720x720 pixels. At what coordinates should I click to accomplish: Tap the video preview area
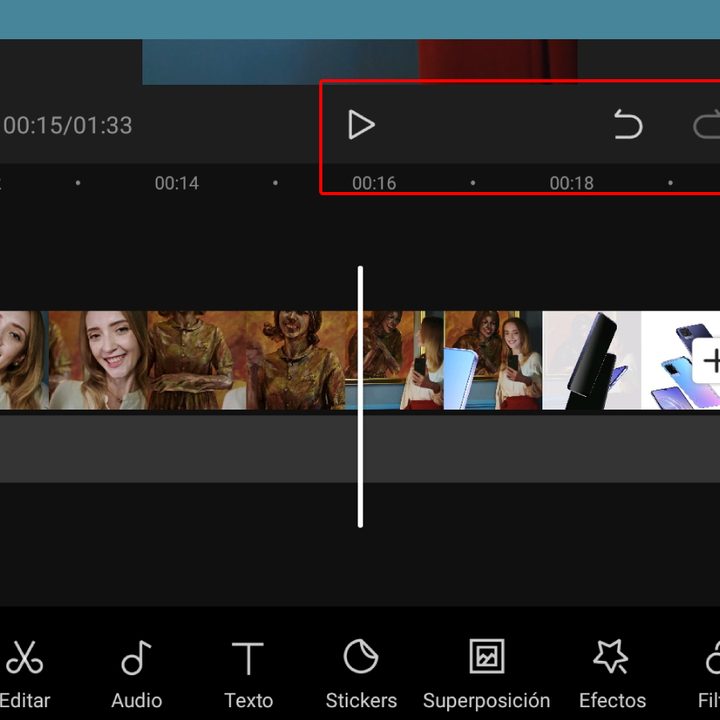click(x=360, y=62)
